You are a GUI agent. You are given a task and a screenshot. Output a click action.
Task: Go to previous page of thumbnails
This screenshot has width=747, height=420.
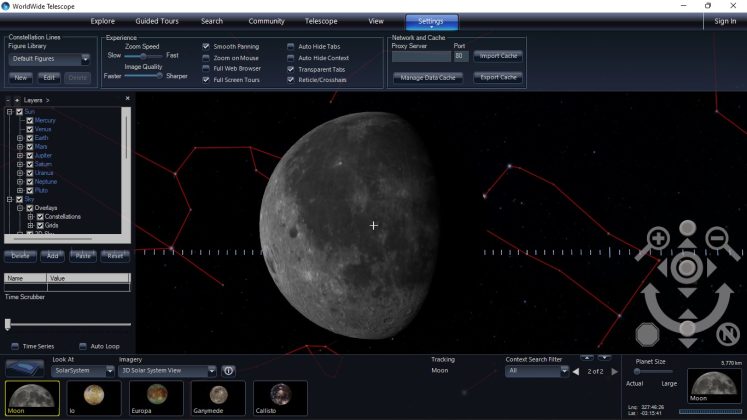(576, 371)
